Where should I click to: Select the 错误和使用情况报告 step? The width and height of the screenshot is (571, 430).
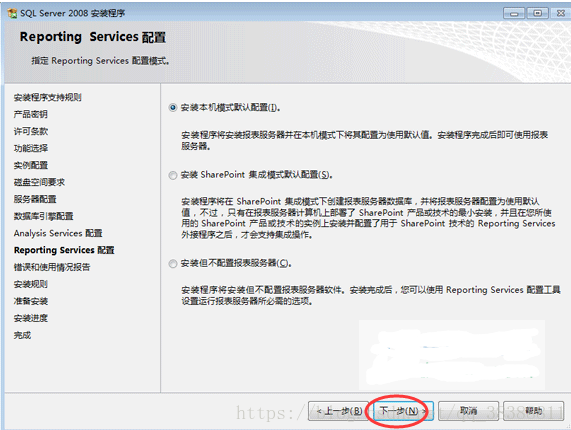(x=52, y=267)
